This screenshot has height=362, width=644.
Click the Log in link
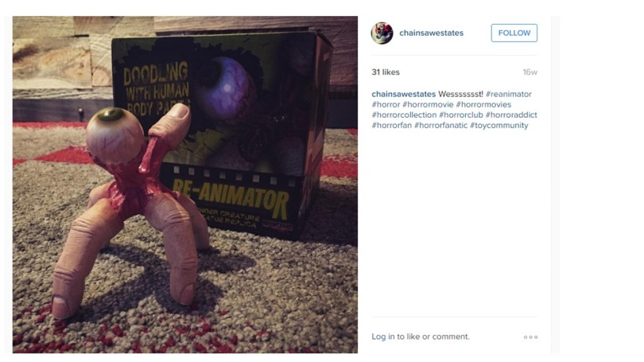(x=382, y=337)
